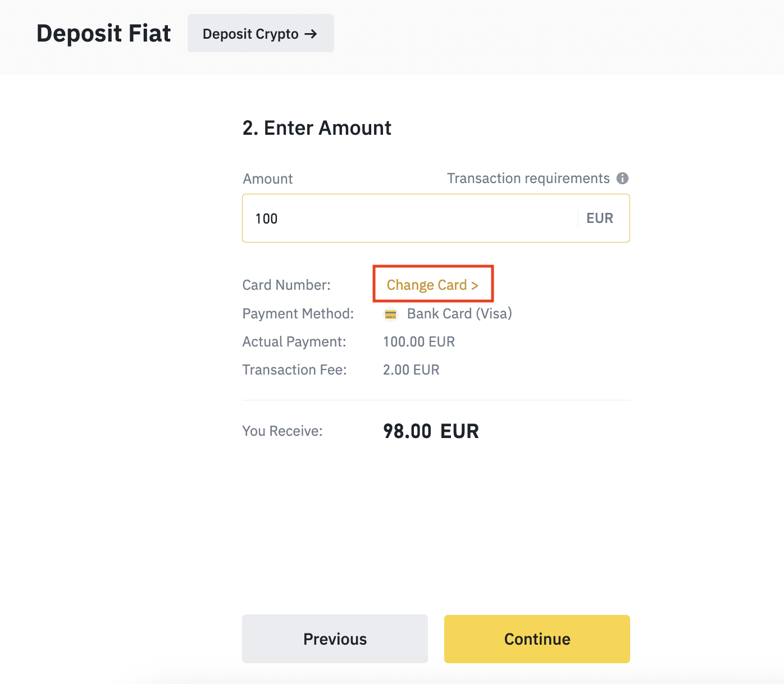Click the 2.00 EUR transaction fee
Viewport: 784px width, 684px height.
pyautogui.click(x=411, y=370)
